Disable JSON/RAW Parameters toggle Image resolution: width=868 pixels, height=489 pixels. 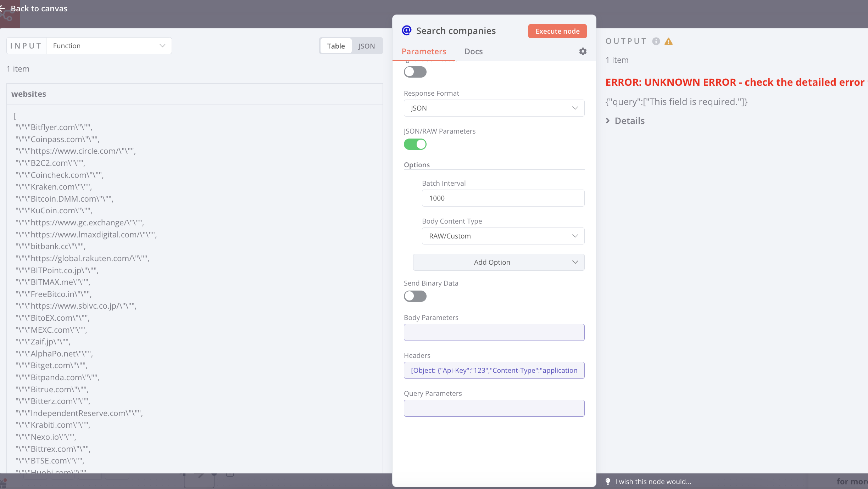415,144
